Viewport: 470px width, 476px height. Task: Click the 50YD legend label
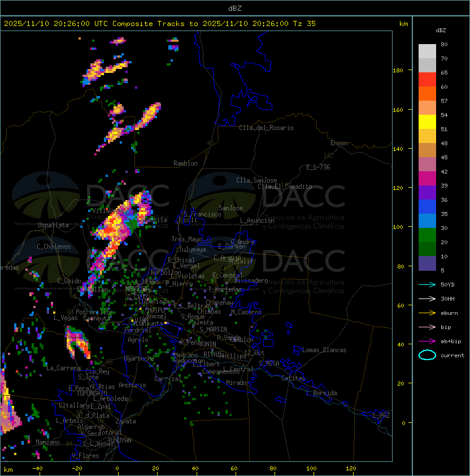click(447, 284)
